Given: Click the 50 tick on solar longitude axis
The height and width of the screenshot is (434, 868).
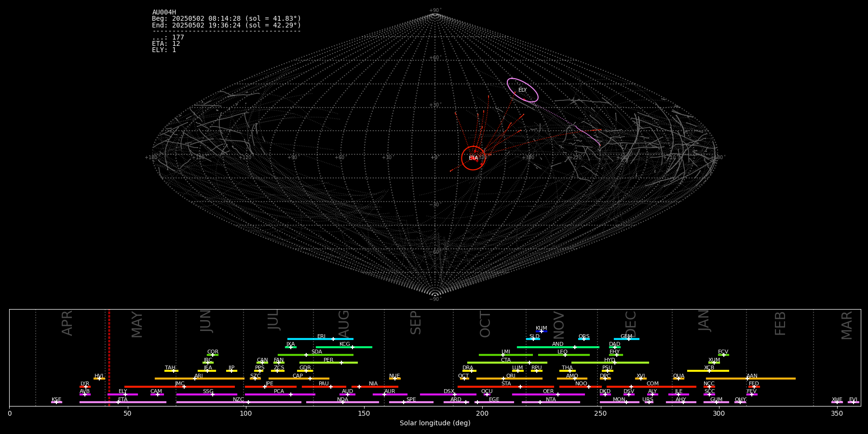Looking at the screenshot, I should [x=127, y=413].
